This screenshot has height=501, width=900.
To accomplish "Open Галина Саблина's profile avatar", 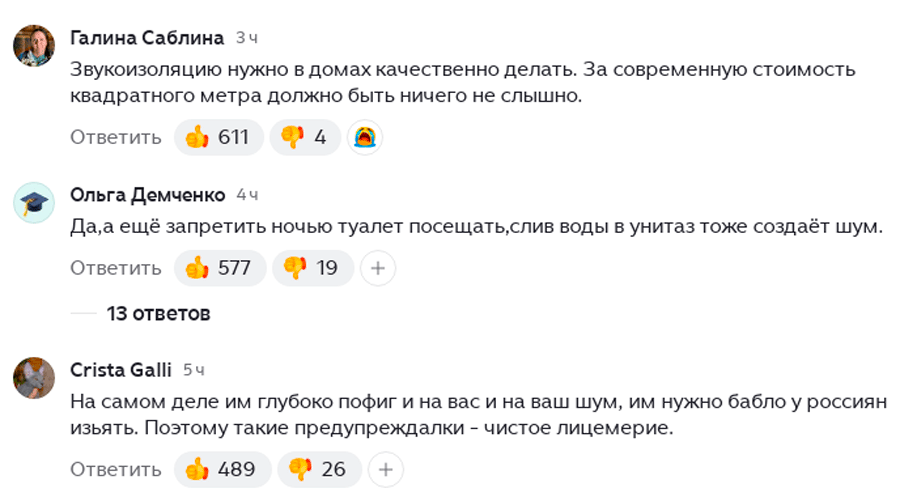I will point(34,45).
